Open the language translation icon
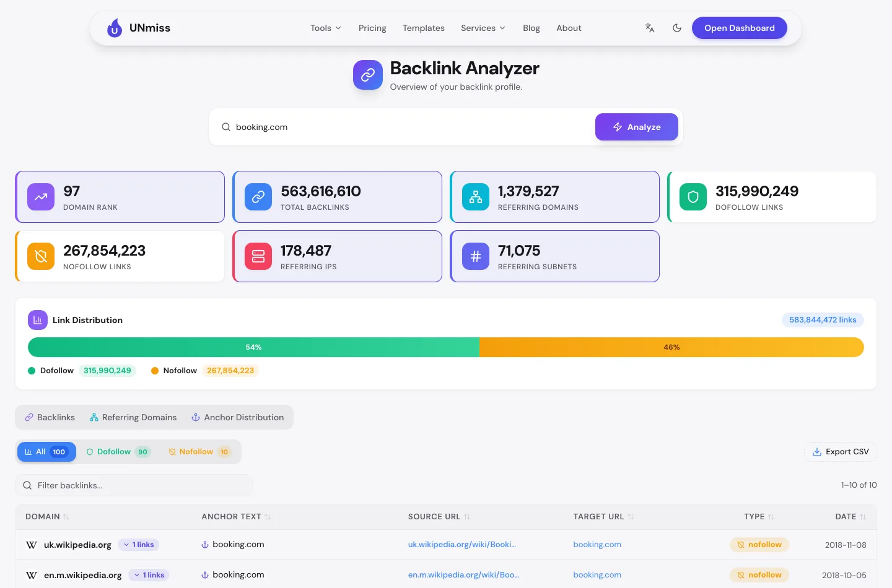 [650, 28]
